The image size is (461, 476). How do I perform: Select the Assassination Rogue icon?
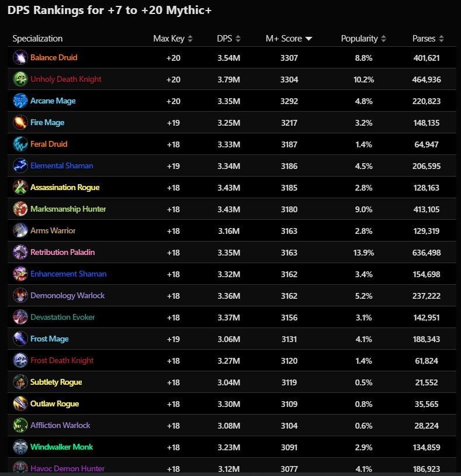[x=20, y=187]
